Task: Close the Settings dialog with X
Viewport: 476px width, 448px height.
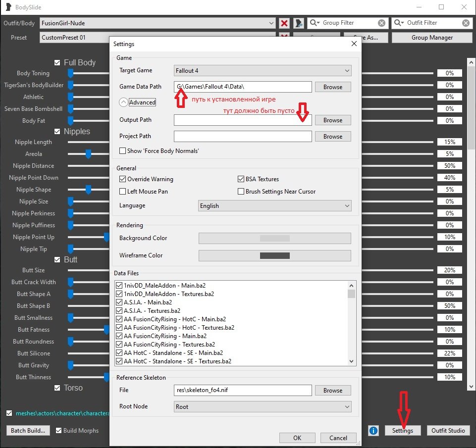Action: (x=354, y=44)
